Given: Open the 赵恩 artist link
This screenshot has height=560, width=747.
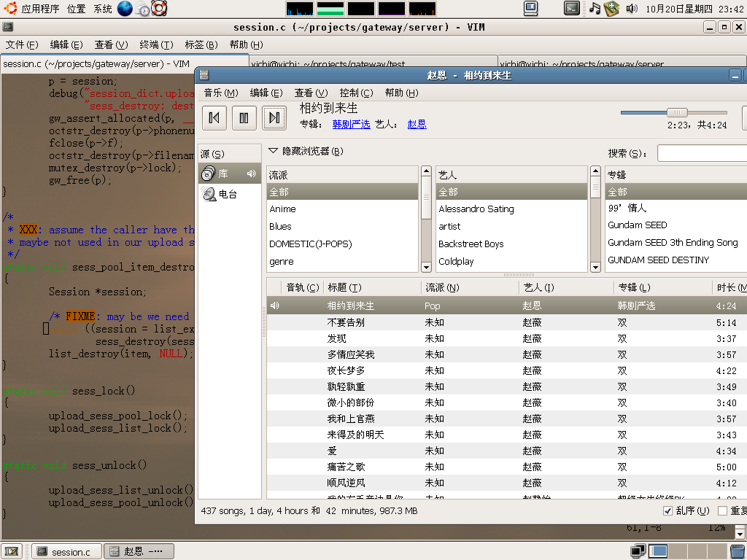Looking at the screenshot, I should [417, 124].
